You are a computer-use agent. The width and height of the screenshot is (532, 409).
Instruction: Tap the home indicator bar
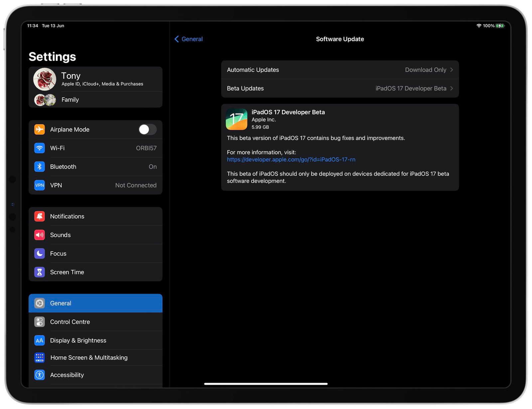[x=266, y=384]
